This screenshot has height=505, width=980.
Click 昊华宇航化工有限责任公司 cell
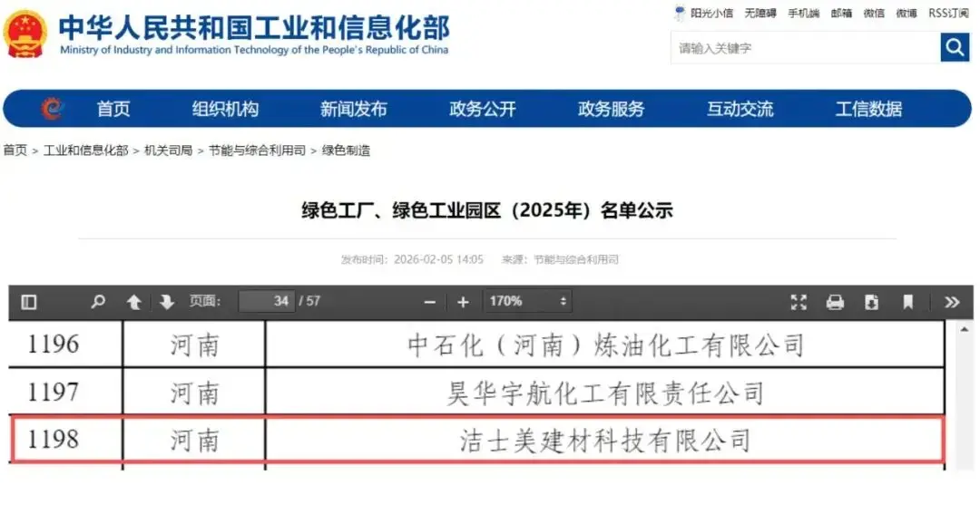click(605, 392)
